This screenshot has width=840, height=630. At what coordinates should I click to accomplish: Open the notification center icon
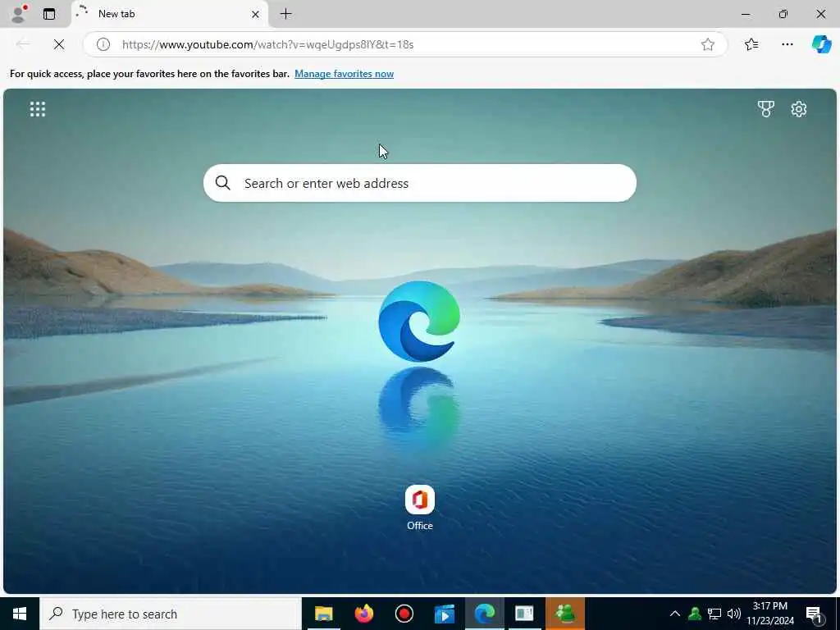point(815,615)
